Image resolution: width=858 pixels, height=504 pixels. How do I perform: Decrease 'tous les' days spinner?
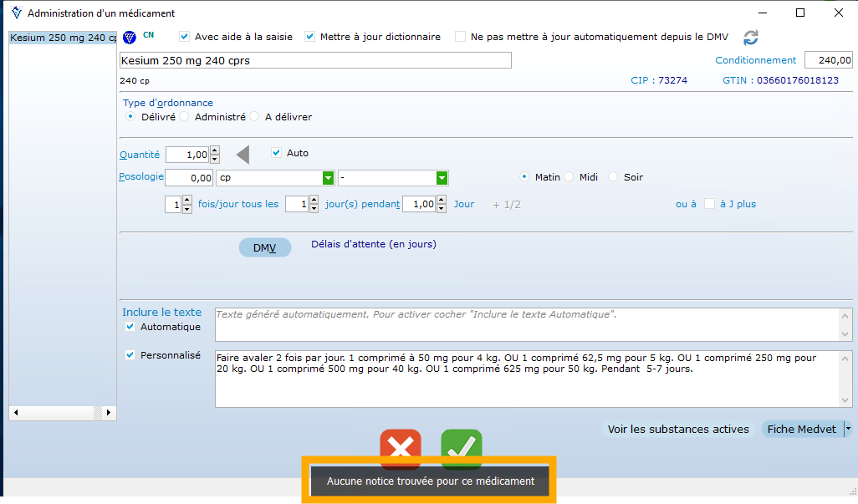click(314, 209)
